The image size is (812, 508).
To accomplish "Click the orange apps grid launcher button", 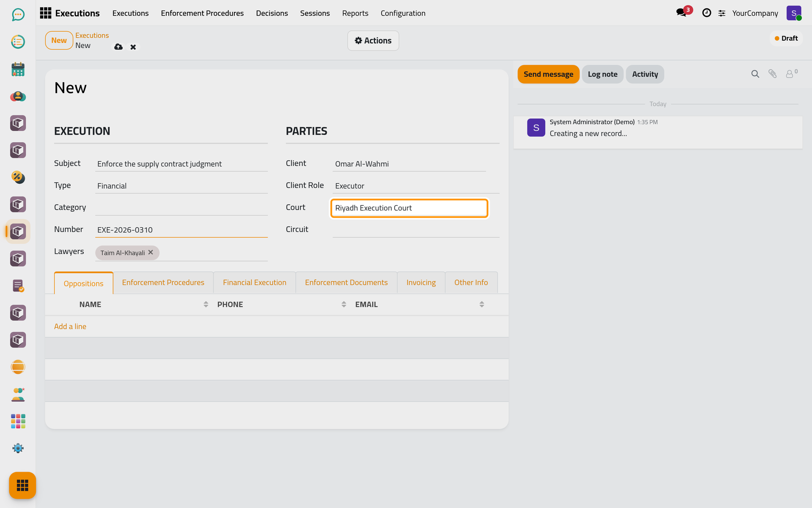I will 22,485.
